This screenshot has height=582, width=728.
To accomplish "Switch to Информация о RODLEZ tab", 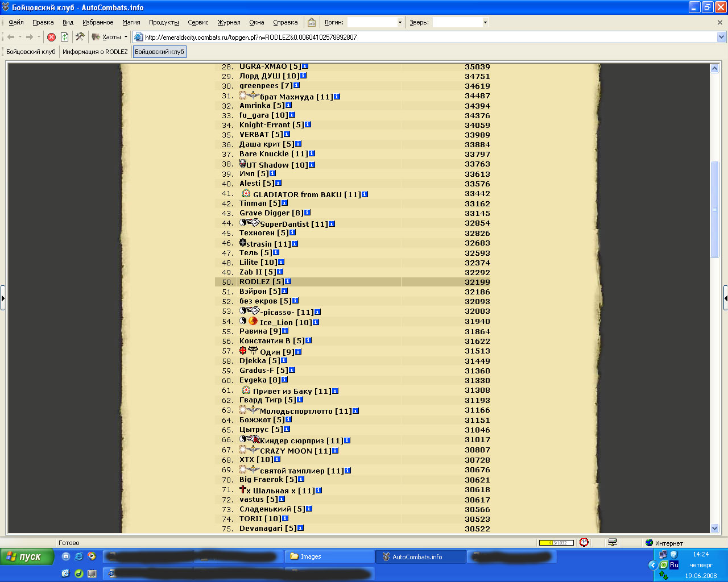I will click(95, 52).
